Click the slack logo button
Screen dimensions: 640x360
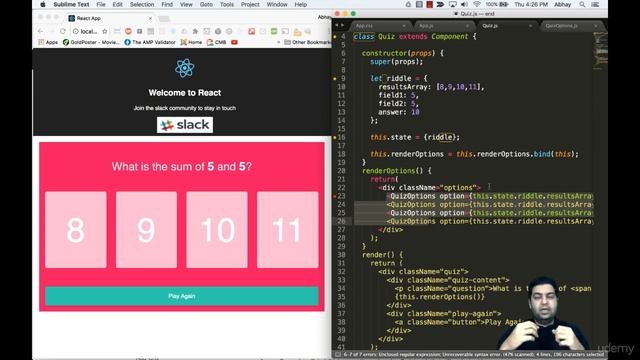[185, 125]
